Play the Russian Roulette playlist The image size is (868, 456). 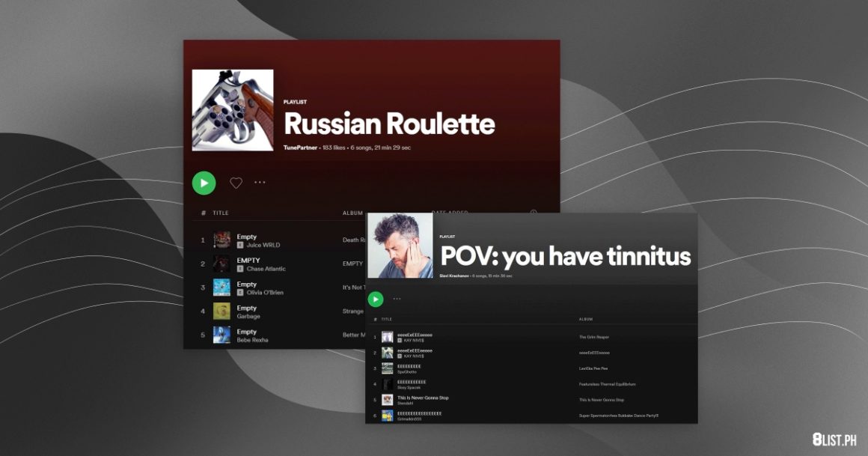point(204,182)
